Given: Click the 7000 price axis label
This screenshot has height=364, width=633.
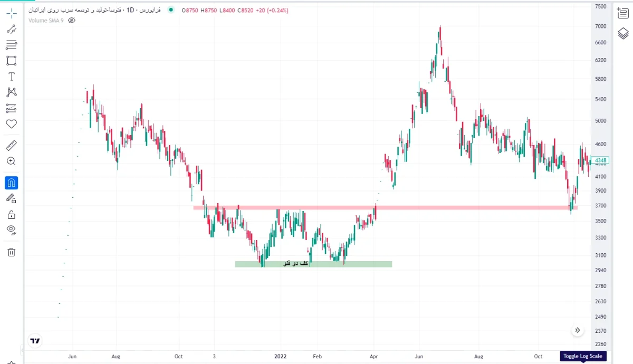Looking at the screenshot, I should pyautogui.click(x=601, y=26).
